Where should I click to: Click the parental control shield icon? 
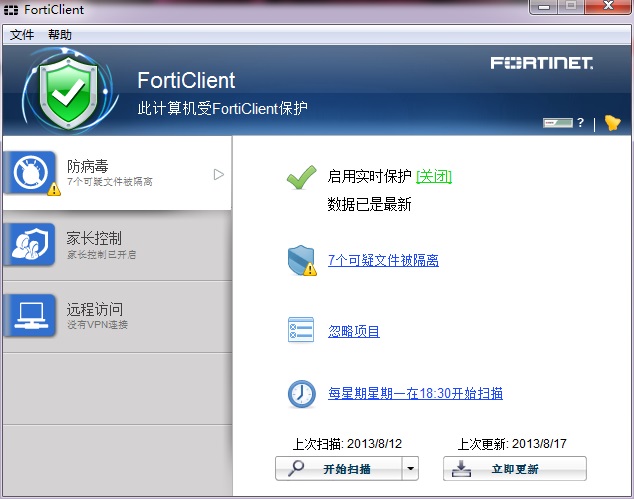(x=30, y=244)
